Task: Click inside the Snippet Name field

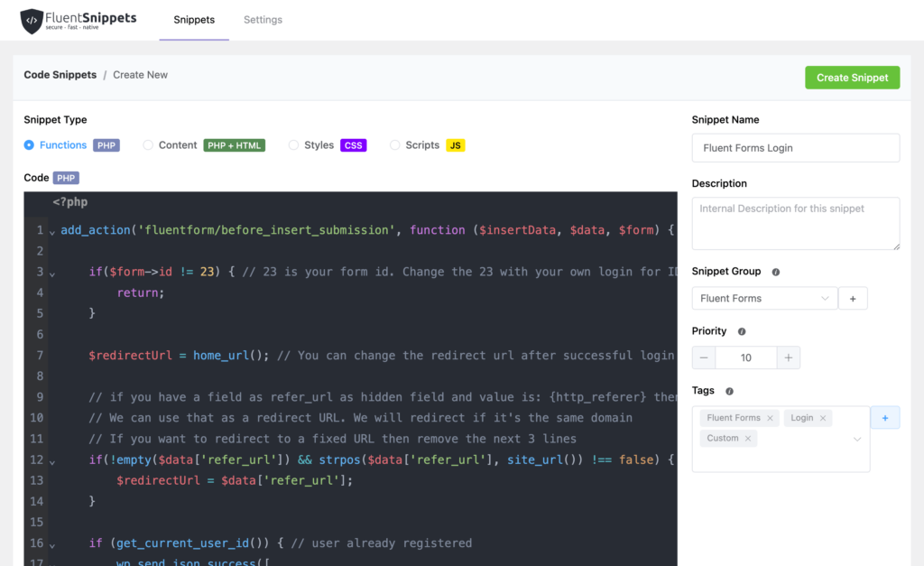Action: click(795, 148)
